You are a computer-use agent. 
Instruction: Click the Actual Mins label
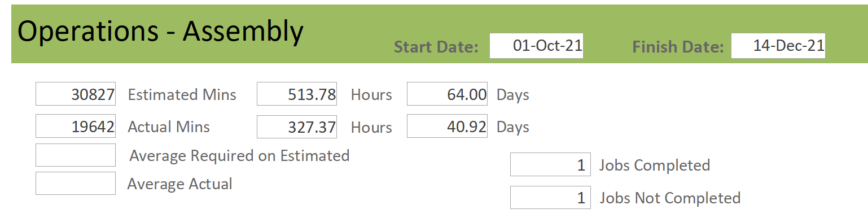click(x=169, y=127)
